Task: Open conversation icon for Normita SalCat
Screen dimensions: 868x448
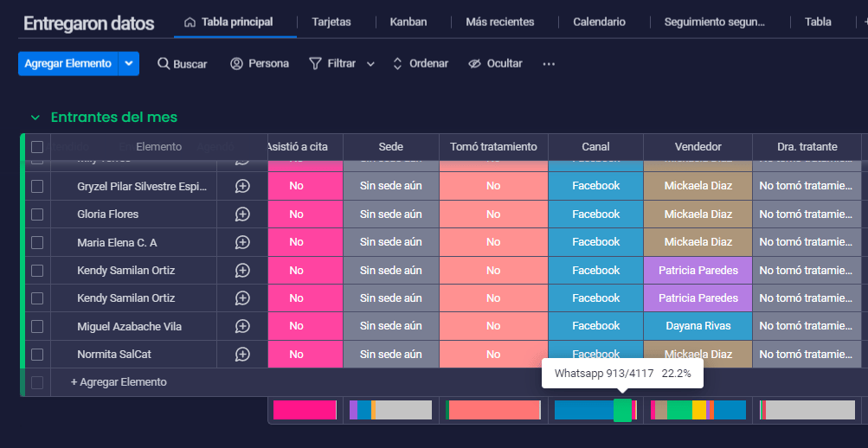Action: coord(242,354)
